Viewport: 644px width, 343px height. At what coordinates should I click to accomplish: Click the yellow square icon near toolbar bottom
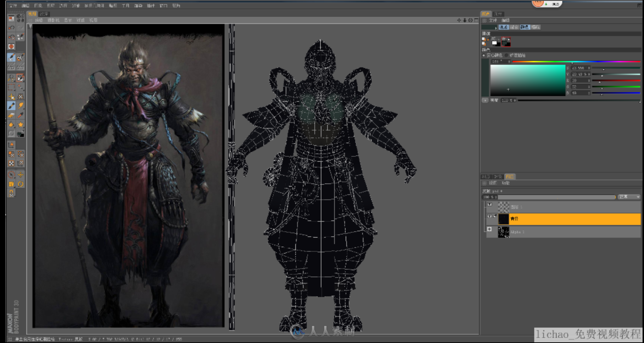(x=11, y=184)
